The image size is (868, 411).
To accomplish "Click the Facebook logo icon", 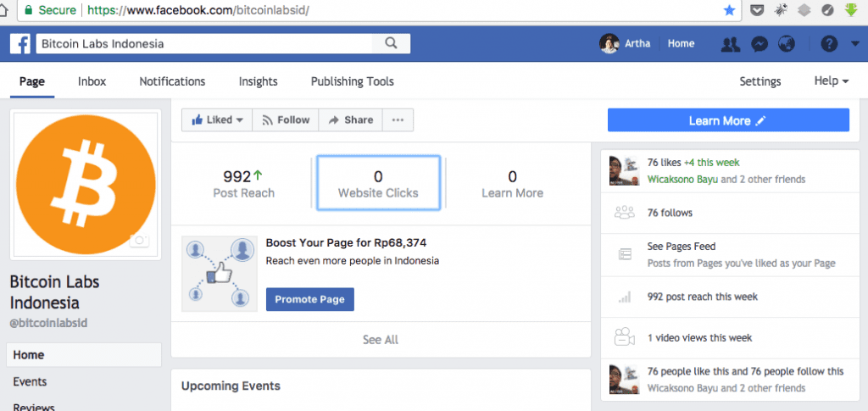I will click(22, 43).
